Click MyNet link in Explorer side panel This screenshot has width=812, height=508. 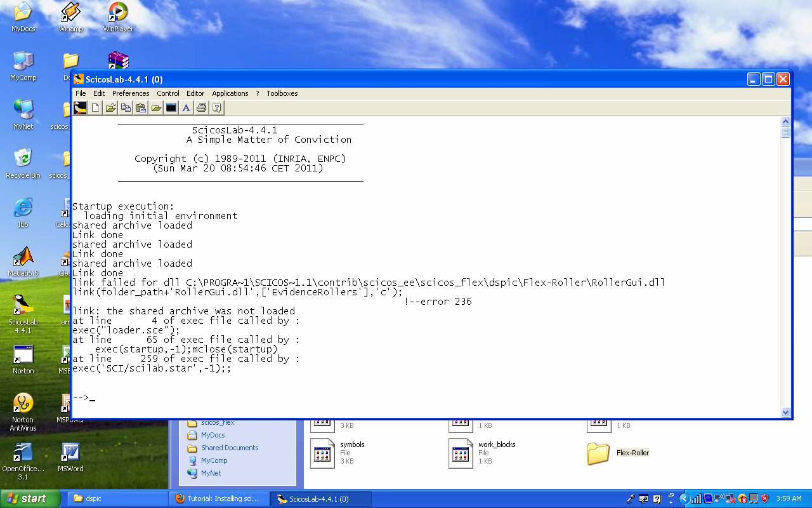tap(211, 473)
